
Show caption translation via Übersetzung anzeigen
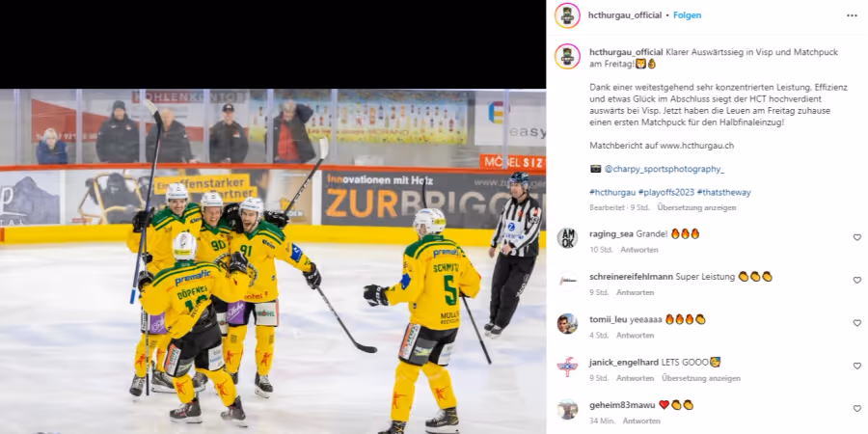pyautogui.click(x=696, y=207)
